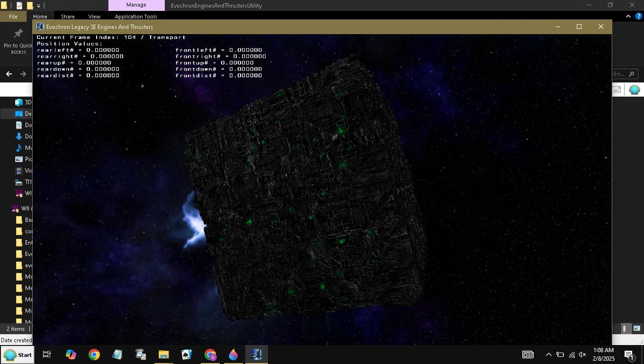The height and width of the screenshot is (364, 644).
Task: Click the 'frontup# = 0.000000' value
Action: [215, 63]
